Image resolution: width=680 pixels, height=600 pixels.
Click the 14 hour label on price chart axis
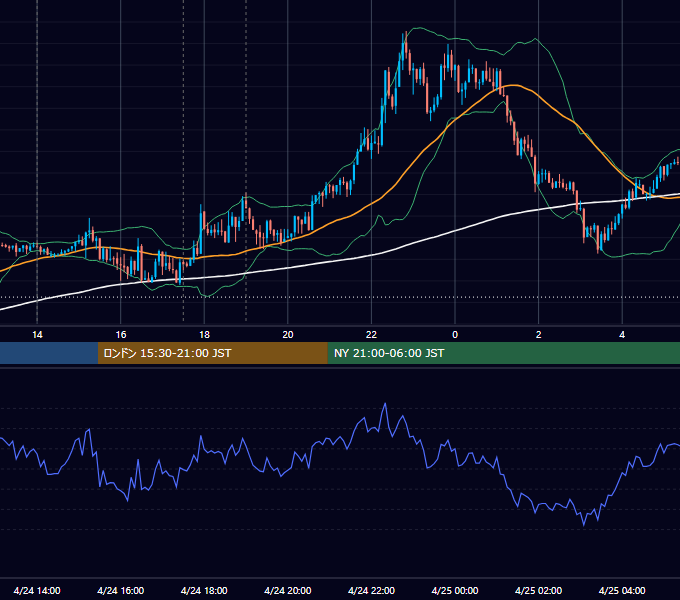pyautogui.click(x=37, y=335)
